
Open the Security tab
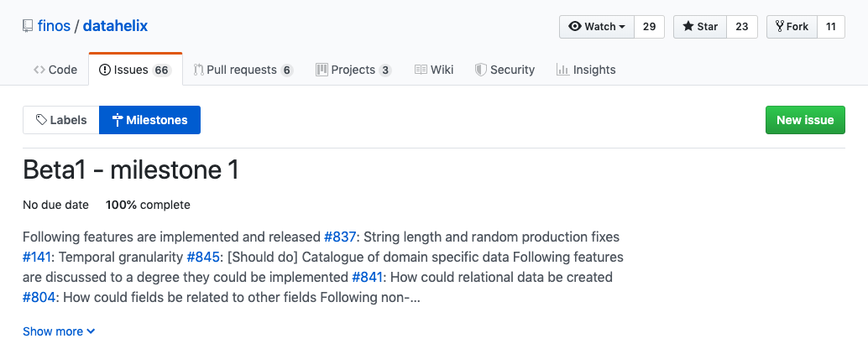click(x=505, y=70)
